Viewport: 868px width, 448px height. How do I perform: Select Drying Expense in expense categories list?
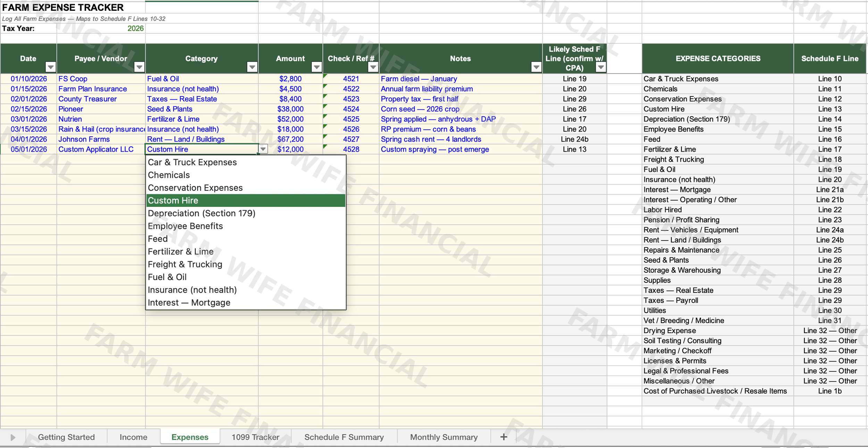point(718,330)
